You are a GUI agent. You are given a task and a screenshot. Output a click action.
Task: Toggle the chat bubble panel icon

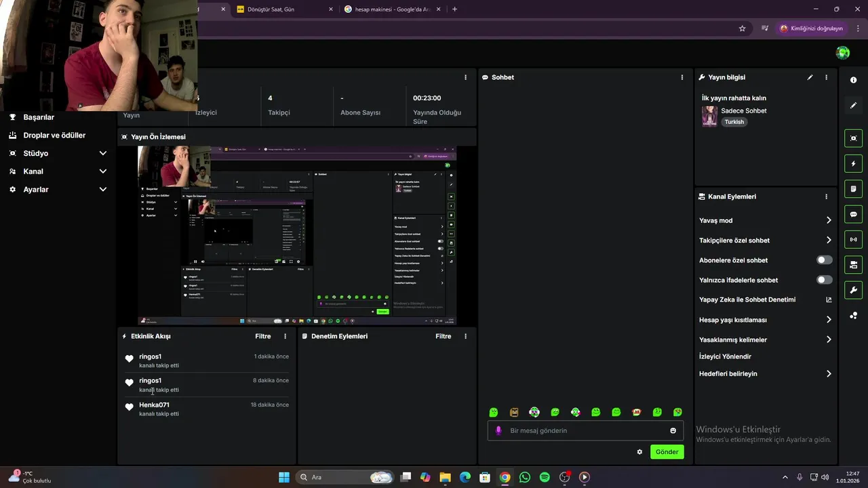click(853, 214)
